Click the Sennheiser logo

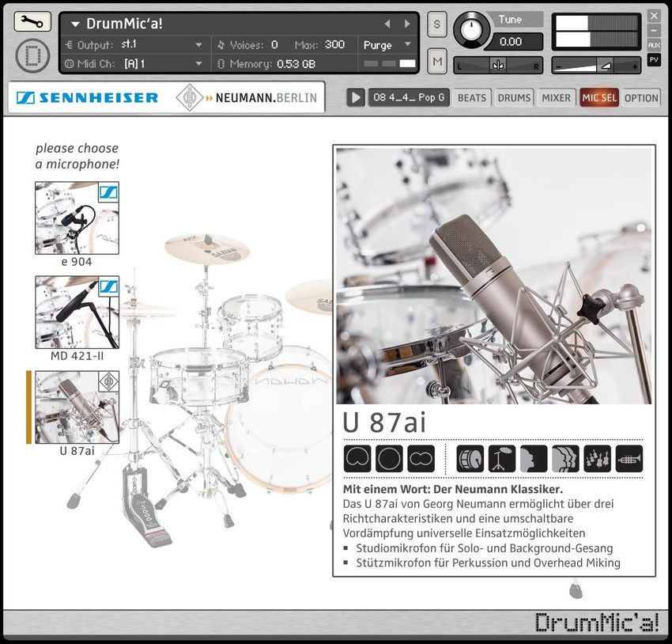[x=87, y=98]
